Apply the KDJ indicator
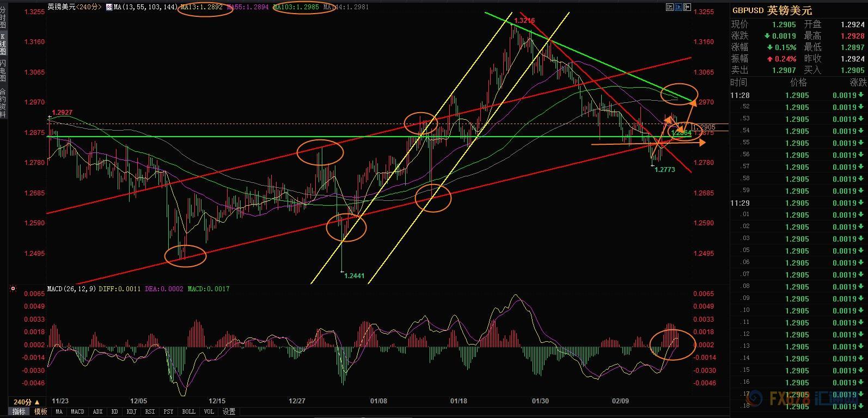The height and width of the screenshot is (418, 868). pos(131,411)
